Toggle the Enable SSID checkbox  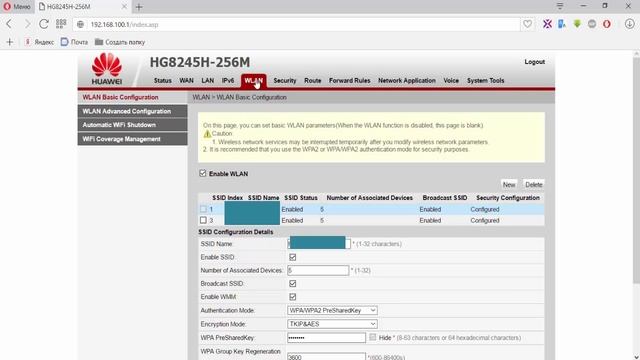(293, 257)
